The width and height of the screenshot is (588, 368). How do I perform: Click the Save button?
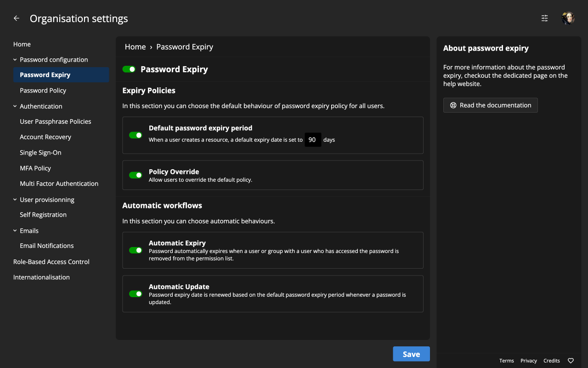(411, 354)
